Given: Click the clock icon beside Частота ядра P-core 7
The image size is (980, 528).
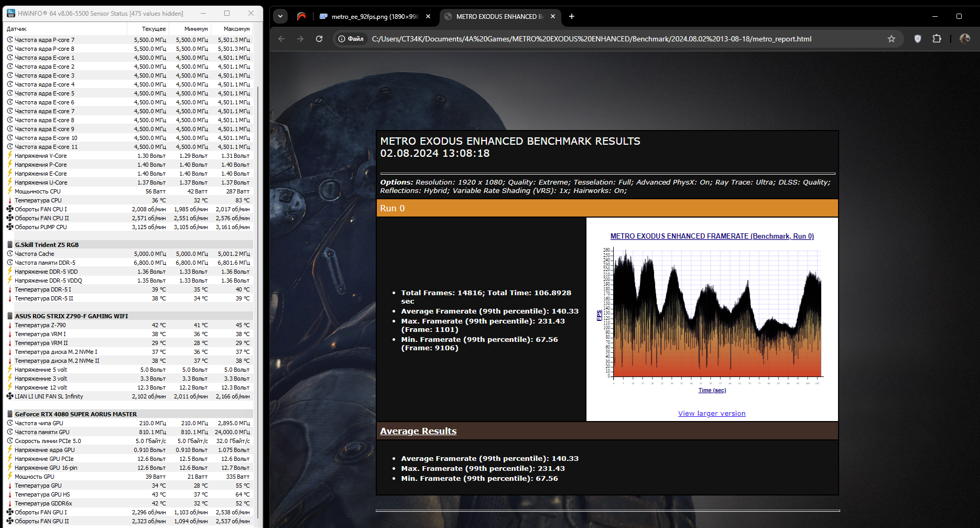Looking at the screenshot, I should pyautogui.click(x=10, y=40).
